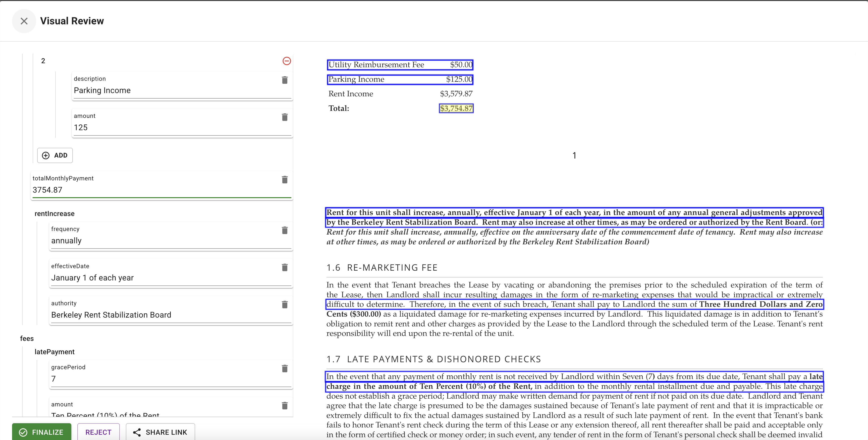Click the Berkeley Rent Stabilization Board authority input
Screen dimensions: 868x440
click(162, 315)
